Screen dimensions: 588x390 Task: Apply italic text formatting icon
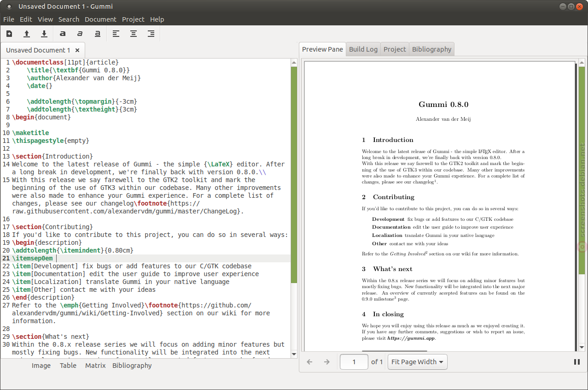pos(80,34)
